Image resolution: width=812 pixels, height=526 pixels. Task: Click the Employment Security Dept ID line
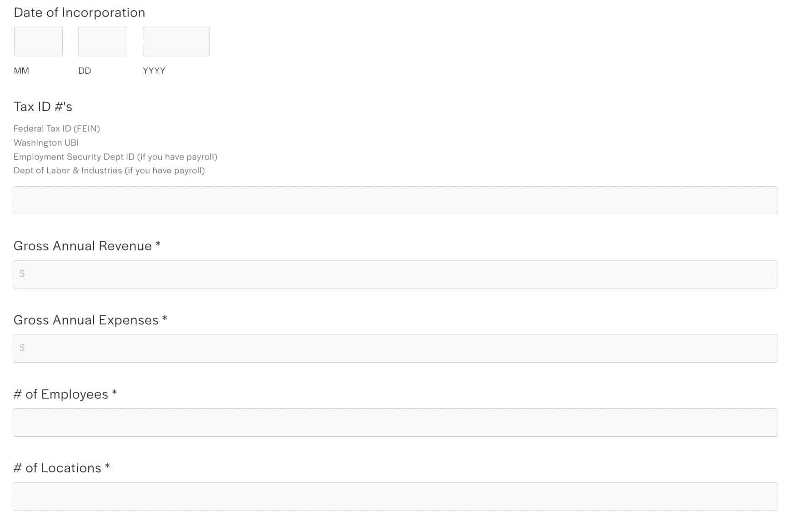115,157
